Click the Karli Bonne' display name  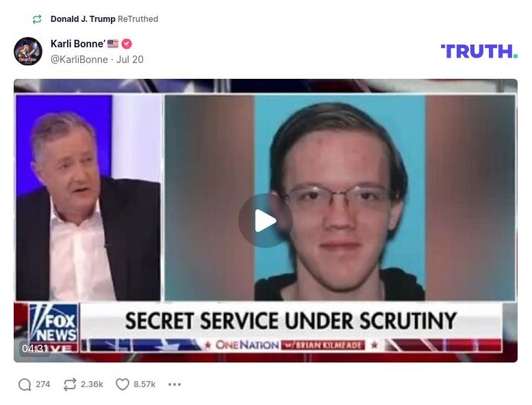tap(77, 44)
